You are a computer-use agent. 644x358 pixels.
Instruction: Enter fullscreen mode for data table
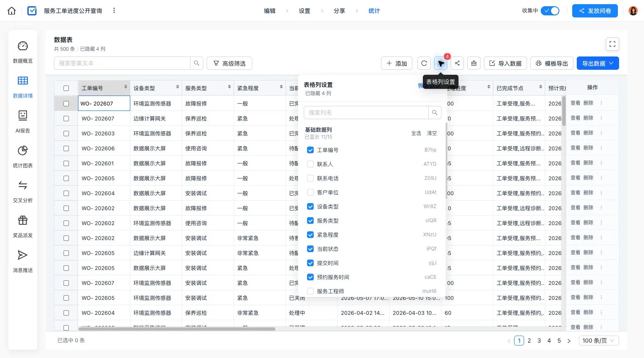(x=612, y=44)
